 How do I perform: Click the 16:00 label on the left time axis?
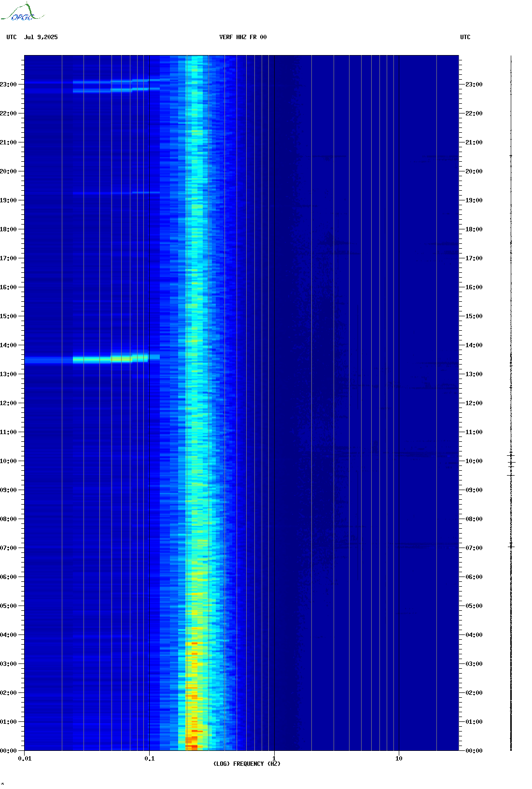point(8,287)
